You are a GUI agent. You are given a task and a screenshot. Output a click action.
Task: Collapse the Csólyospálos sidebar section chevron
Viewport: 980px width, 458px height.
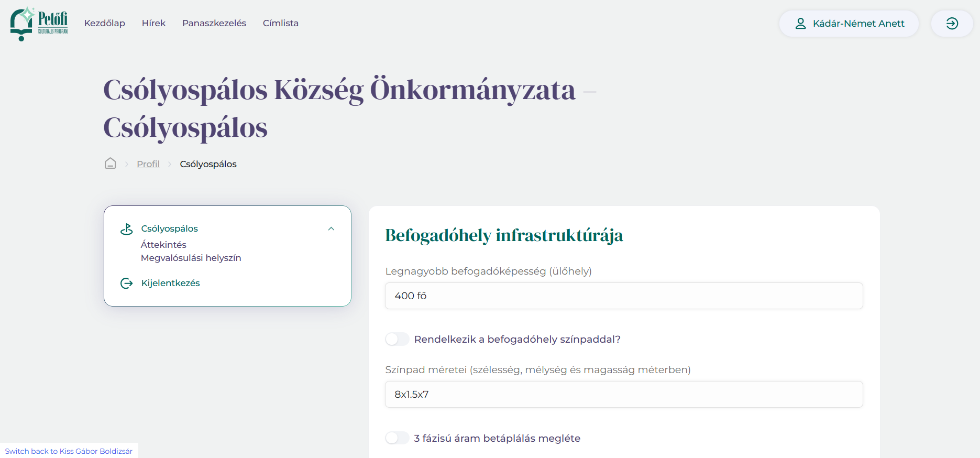pyautogui.click(x=331, y=228)
